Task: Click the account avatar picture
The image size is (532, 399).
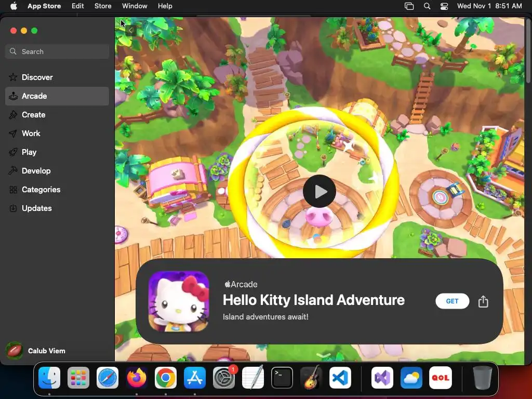Action: 14,351
